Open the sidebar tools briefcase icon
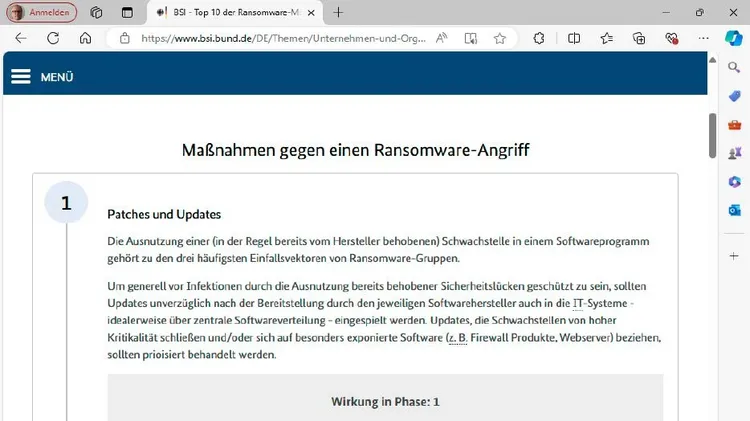Viewport: 750px width, 421px height. tap(734, 125)
